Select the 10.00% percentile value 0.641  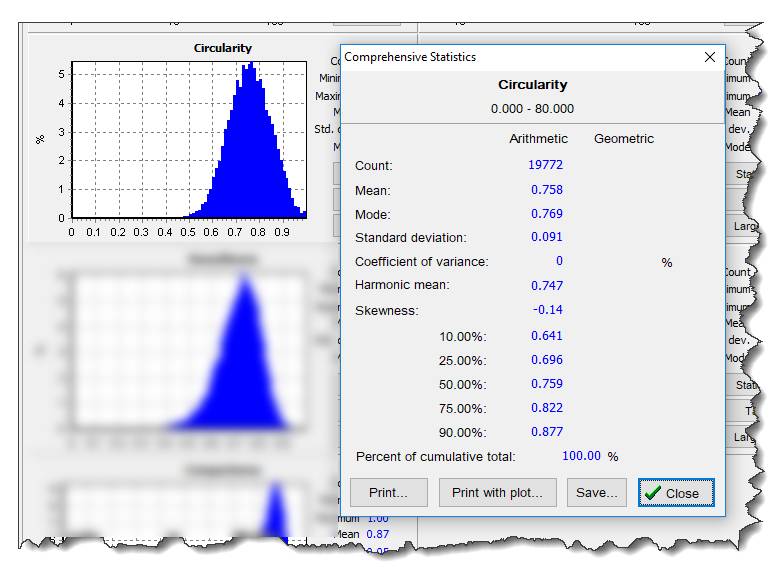(x=547, y=335)
